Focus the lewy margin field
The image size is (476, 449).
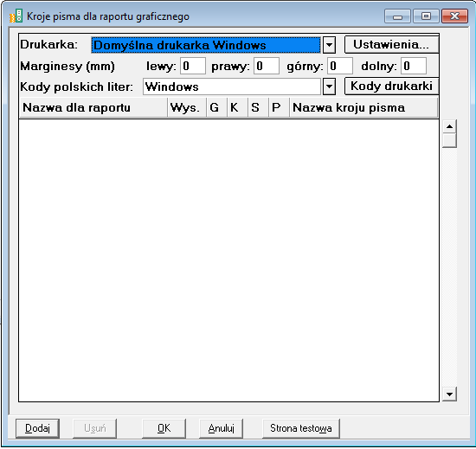[x=193, y=66]
